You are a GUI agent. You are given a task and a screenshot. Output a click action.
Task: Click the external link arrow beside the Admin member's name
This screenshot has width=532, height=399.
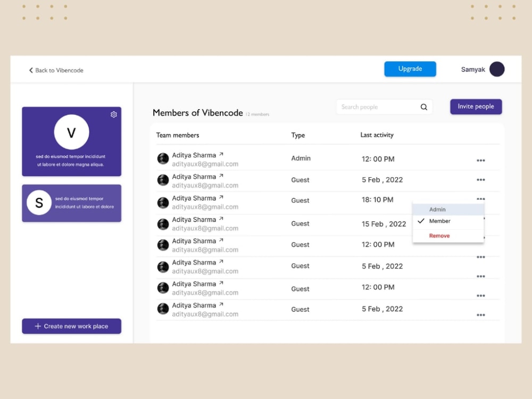[221, 154]
